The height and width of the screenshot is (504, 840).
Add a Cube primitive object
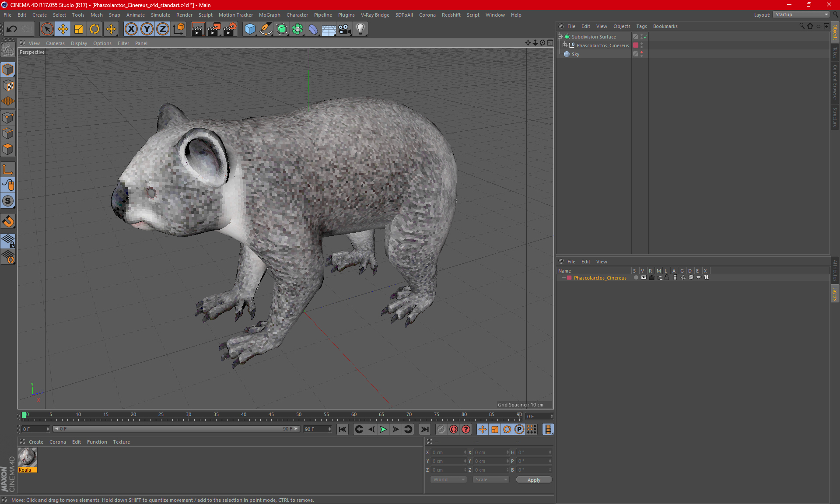click(x=250, y=29)
